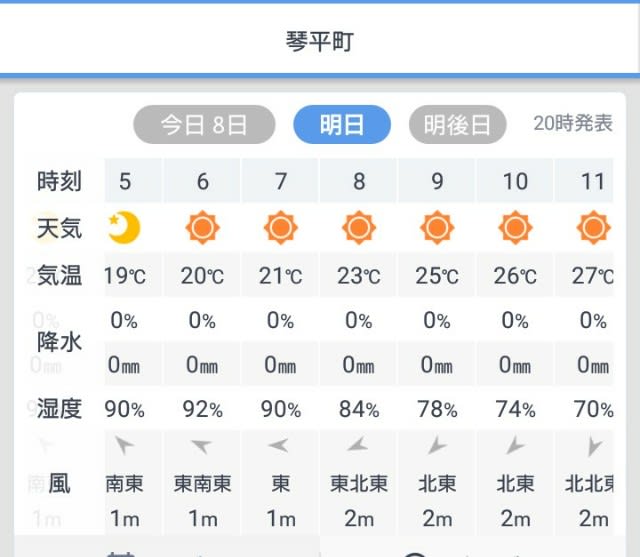Viewport: 640px width, 557px height.
Task: Select the 7 o'clock hour column header
Action: coord(281,181)
